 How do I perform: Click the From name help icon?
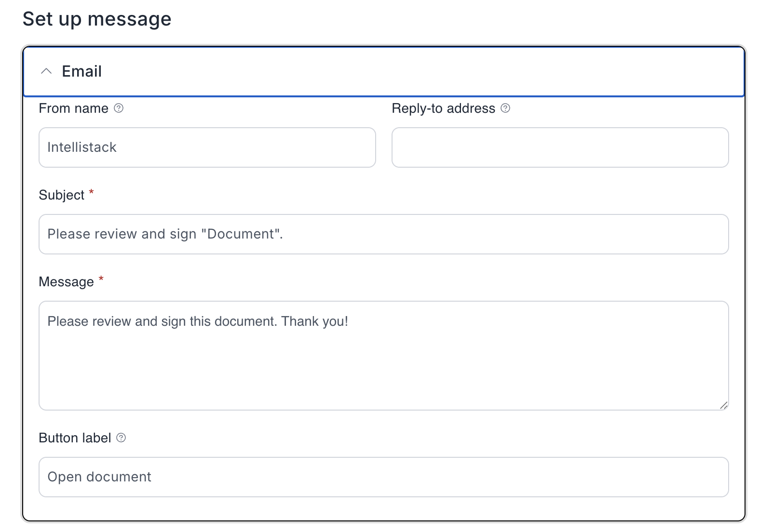coord(119,108)
